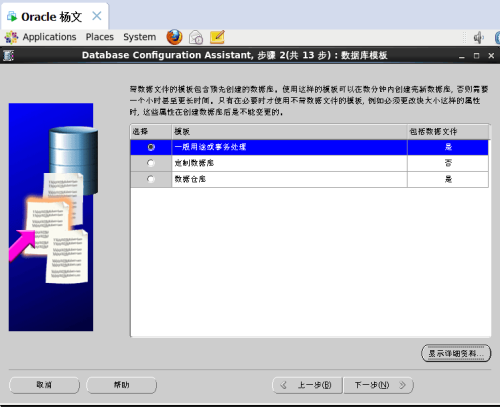Open the notes editor panel icon
The image size is (500, 407).
tap(217, 37)
